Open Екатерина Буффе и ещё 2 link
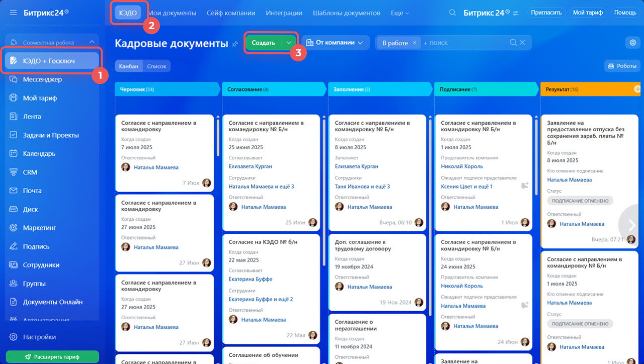Image resolution: width=644 pixels, height=364 pixels. (x=261, y=299)
